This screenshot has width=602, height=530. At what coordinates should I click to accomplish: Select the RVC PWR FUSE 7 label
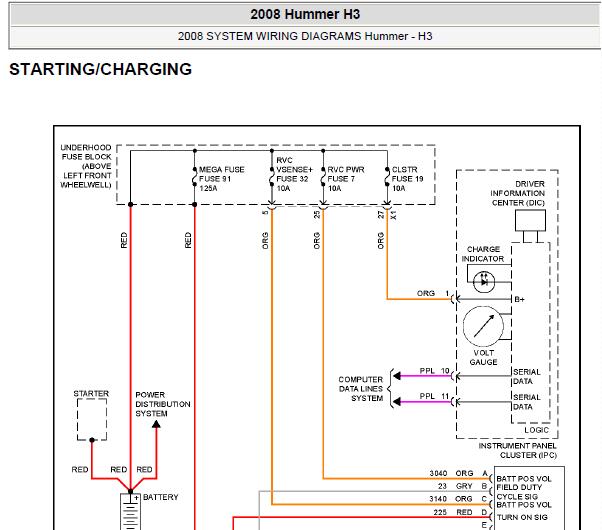(346, 179)
